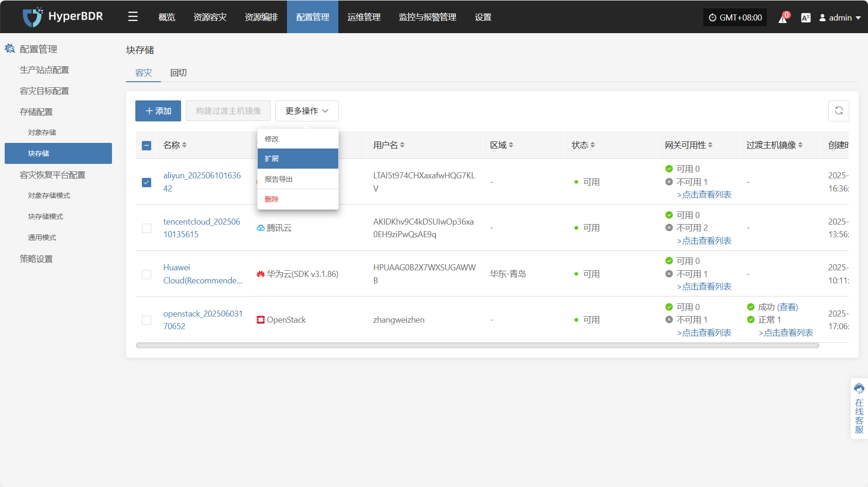Image resolution: width=868 pixels, height=487 pixels.
Task: Click the clock icon in the GMT+08:00 box
Action: point(713,18)
